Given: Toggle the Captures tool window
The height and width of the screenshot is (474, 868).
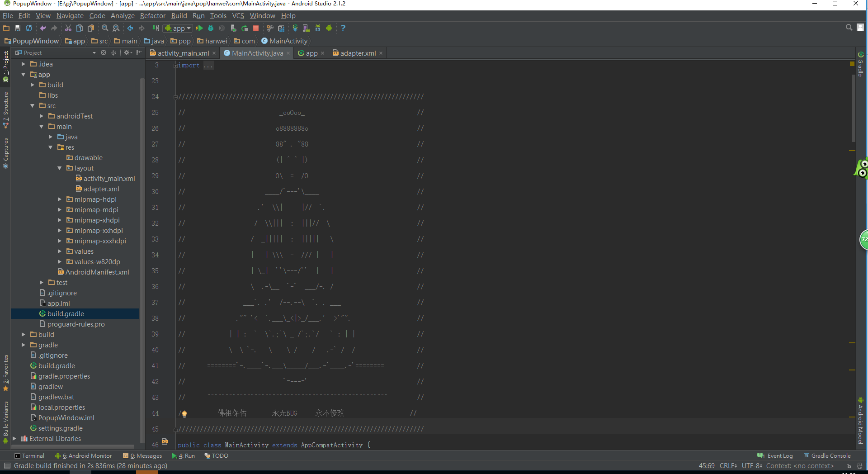Looking at the screenshot, I should [x=5, y=153].
